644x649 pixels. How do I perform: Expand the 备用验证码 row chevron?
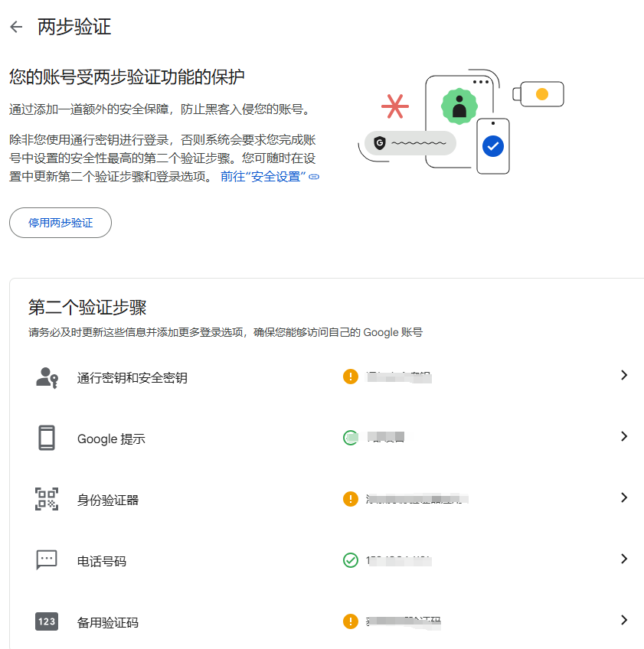[624, 621]
